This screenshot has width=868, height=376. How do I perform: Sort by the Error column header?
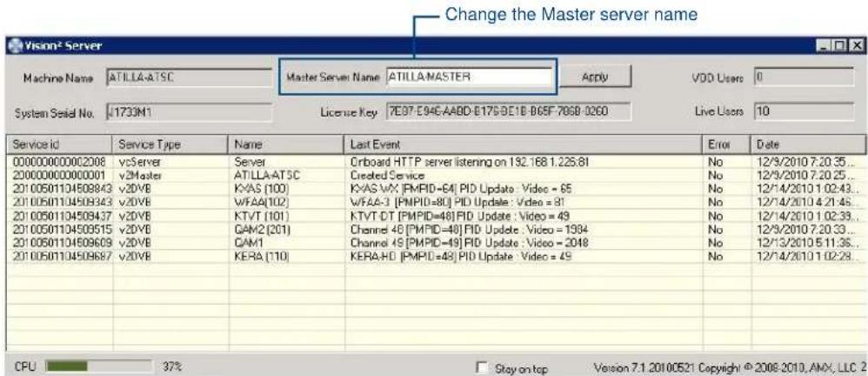726,144
